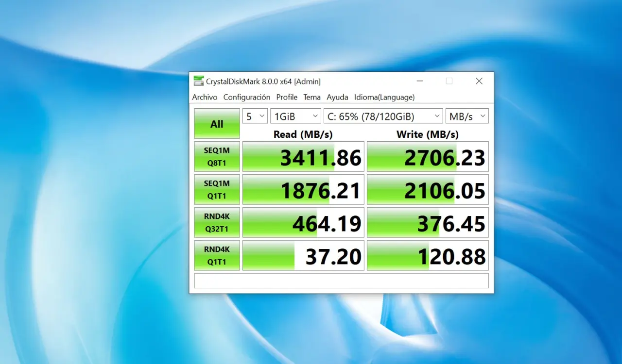This screenshot has width=622, height=364.
Task: Open the Tema menu
Action: click(x=312, y=97)
